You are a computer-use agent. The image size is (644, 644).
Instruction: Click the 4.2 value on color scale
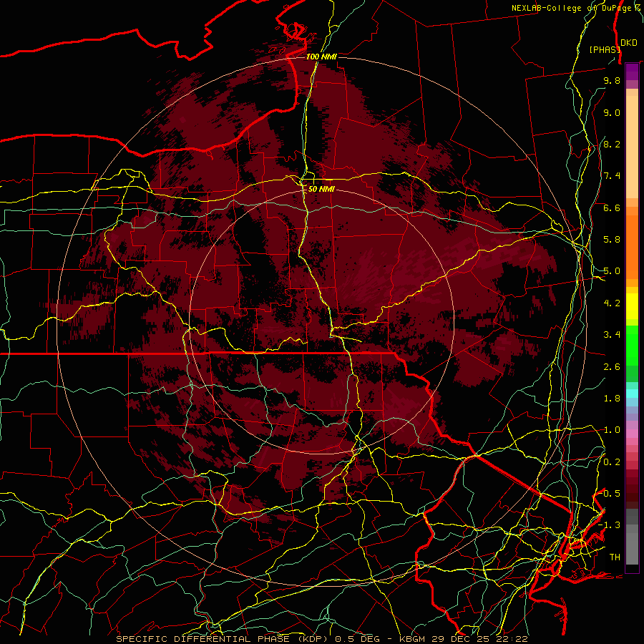click(612, 303)
